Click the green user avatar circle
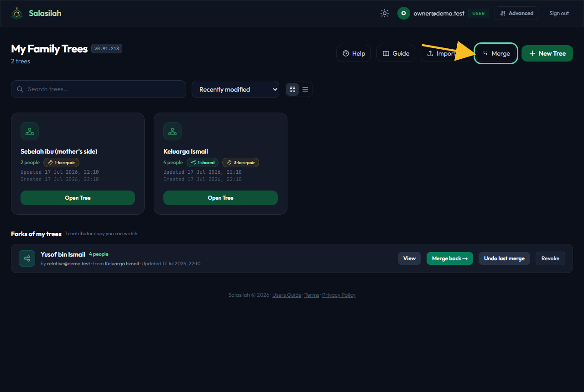Image resolution: width=584 pixels, height=392 pixels. [x=403, y=13]
